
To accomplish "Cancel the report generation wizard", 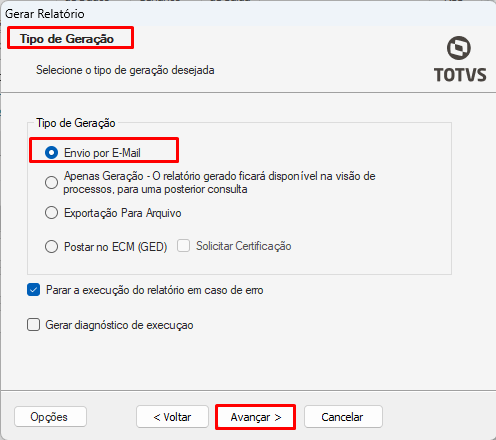I will coord(343,417).
